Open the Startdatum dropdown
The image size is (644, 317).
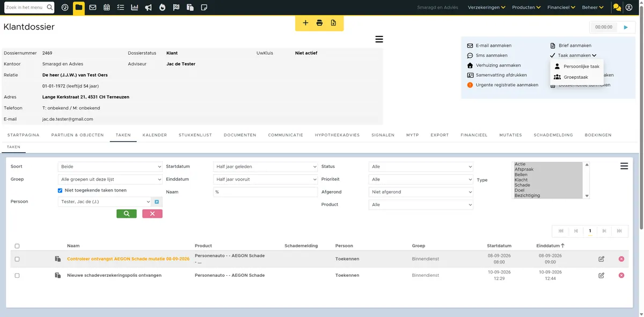(265, 167)
